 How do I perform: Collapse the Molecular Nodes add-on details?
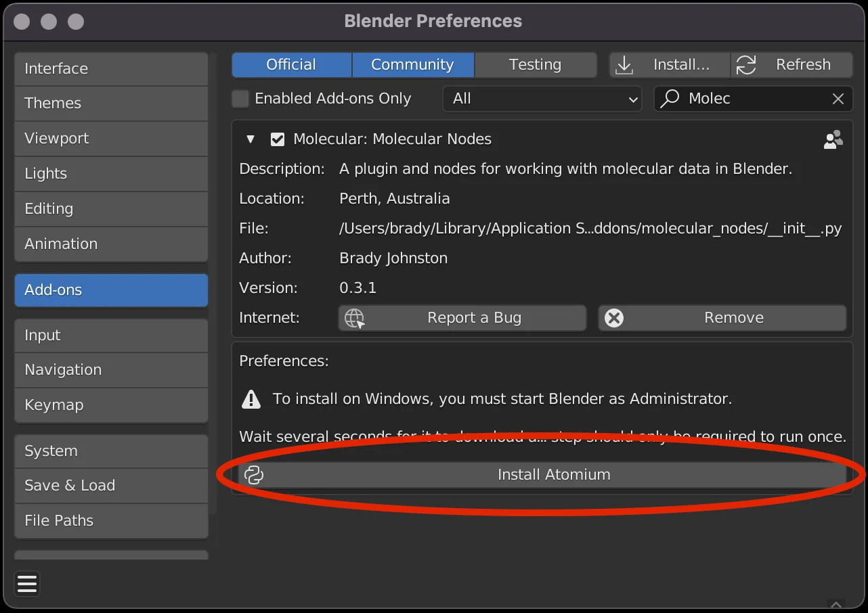[251, 139]
